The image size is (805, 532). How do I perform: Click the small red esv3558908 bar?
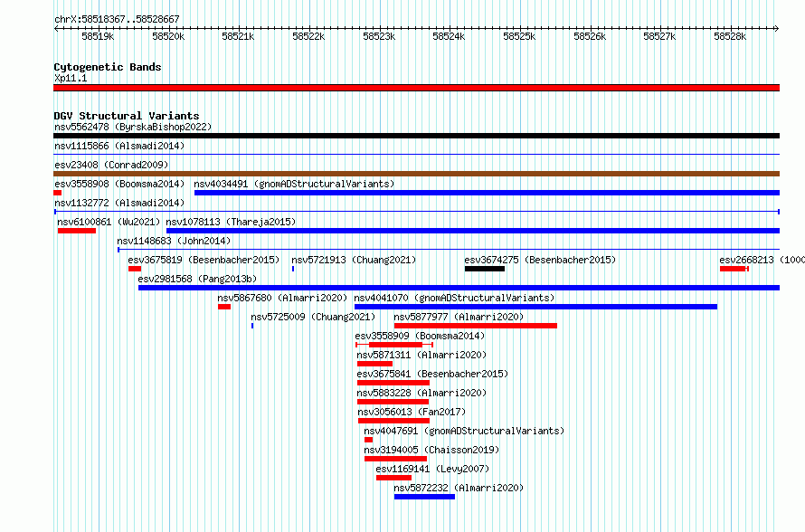[58, 193]
